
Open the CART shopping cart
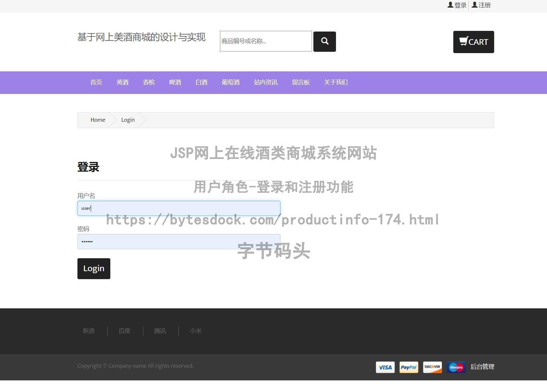coord(473,42)
